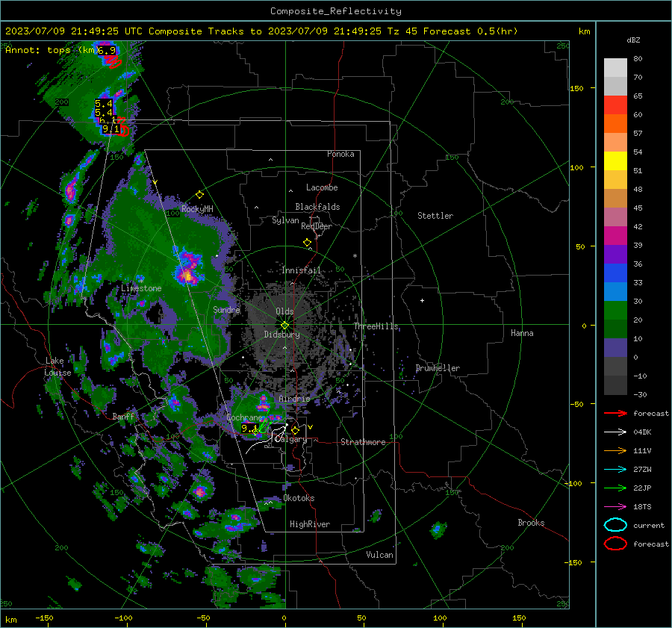
Task: Select the yellow 51–54 dBZ color swatch
Action: [x=615, y=161]
